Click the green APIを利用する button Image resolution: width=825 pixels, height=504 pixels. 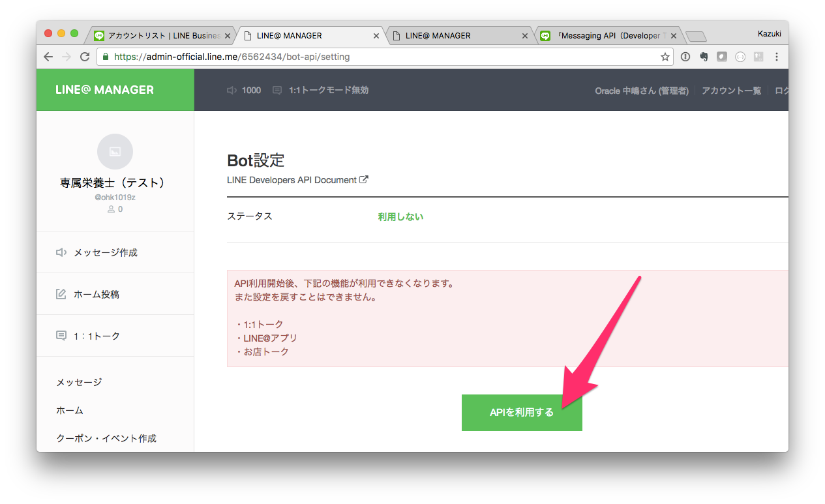point(522,412)
